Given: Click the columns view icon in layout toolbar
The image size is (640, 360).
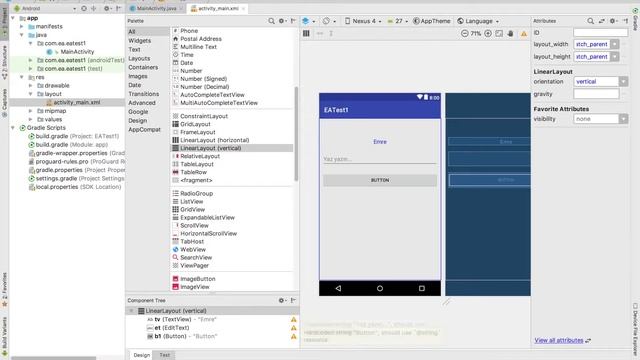Looking at the screenshot, I should click(x=306, y=33).
